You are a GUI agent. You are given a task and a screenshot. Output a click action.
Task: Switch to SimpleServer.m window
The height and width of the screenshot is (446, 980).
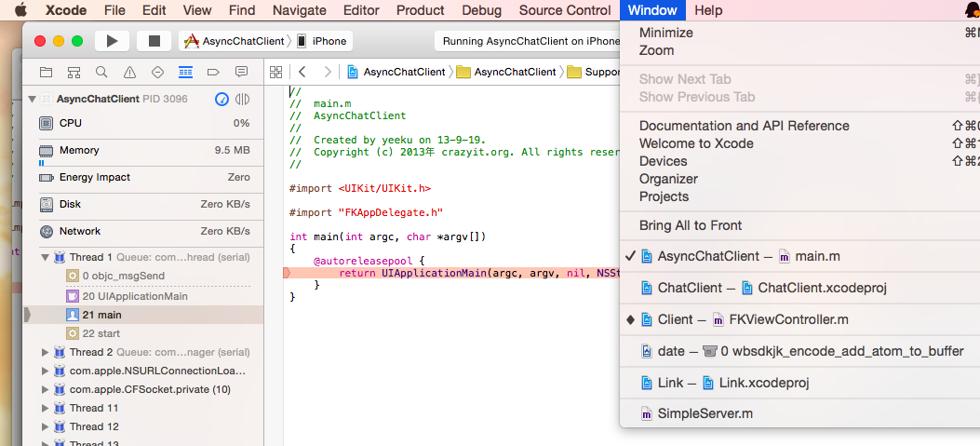click(800, 413)
